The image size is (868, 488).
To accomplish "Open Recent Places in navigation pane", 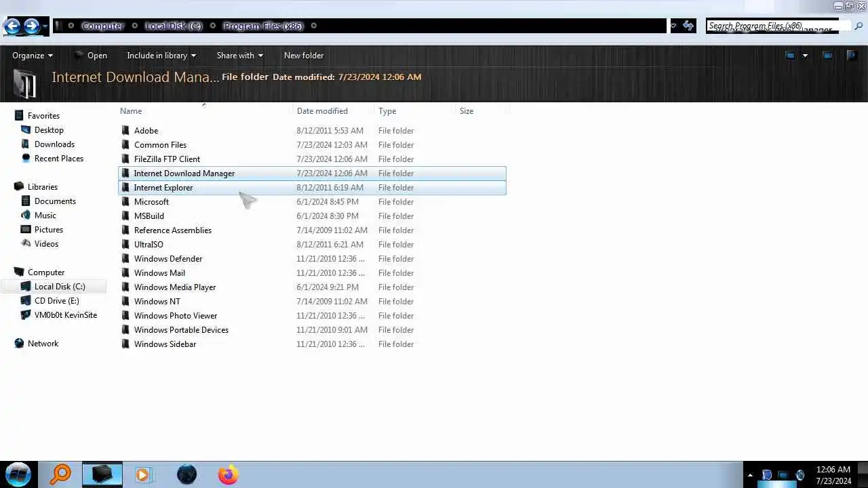I will tap(59, 159).
